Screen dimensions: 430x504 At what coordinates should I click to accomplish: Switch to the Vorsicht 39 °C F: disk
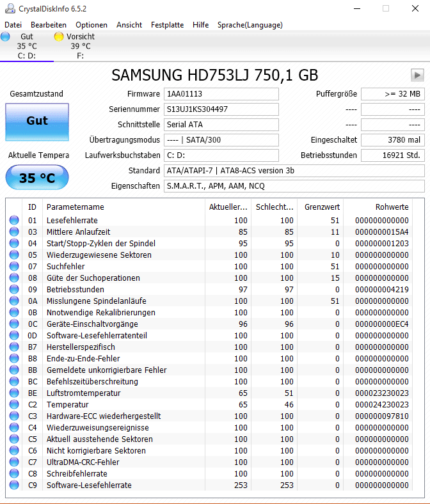(x=81, y=46)
